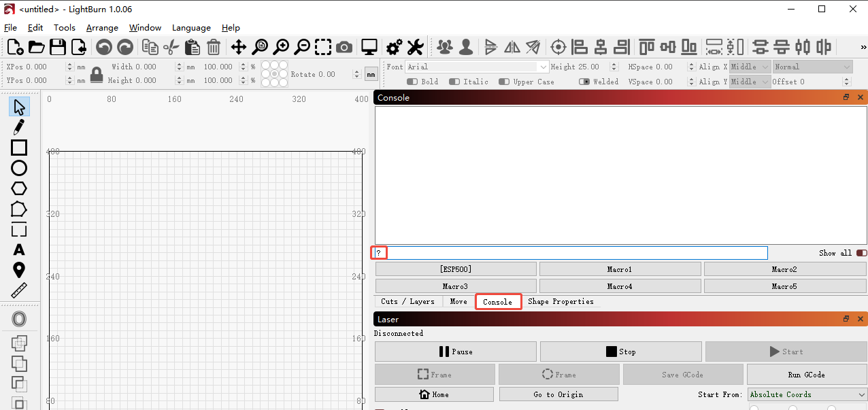Open Settings via the gears icon
This screenshot has height=410, width=868.
coord(394,47)
